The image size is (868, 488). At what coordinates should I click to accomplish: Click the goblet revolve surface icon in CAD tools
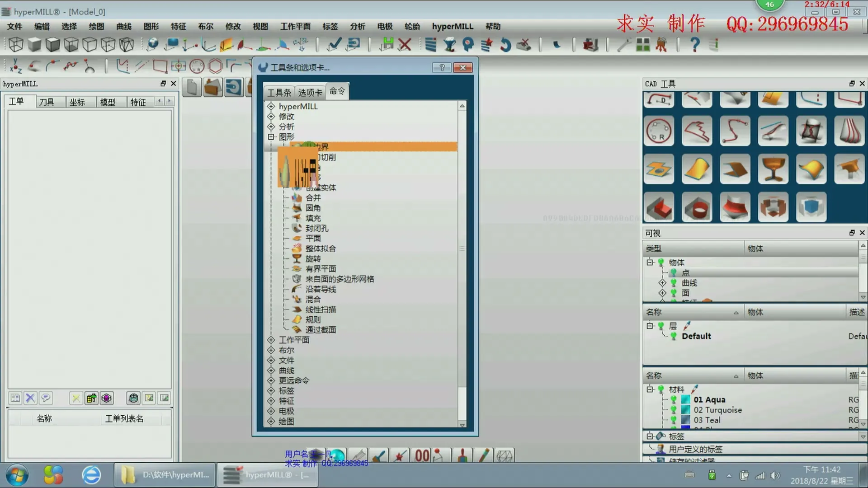773,169
